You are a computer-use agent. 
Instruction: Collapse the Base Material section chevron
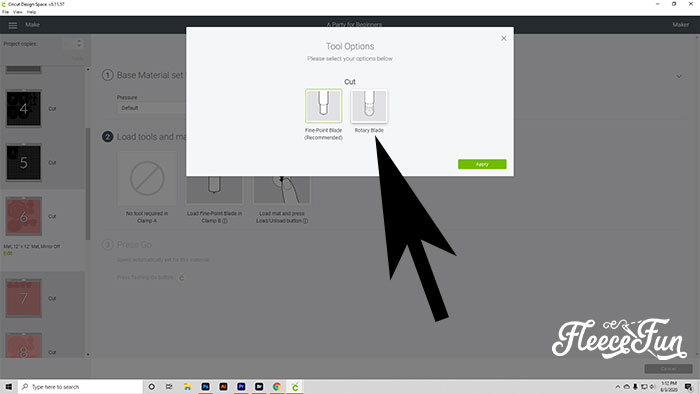[679, 76]
